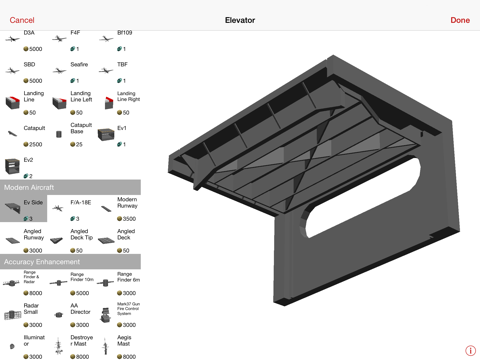Screen dimensions: 480x360
Task: Tap the 5000 price under Range Finder 10m
Action: [x=80, y=293]
